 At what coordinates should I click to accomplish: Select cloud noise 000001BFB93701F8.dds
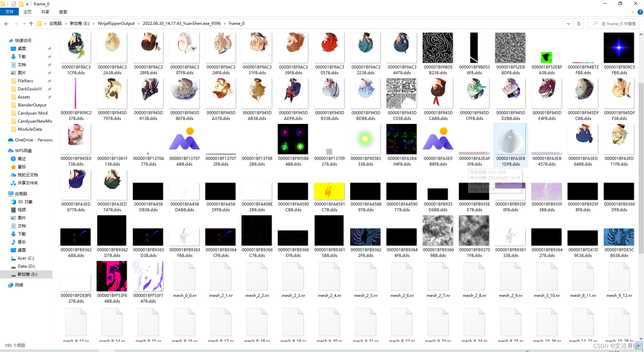pyautogui.click(x=474, y=236)
